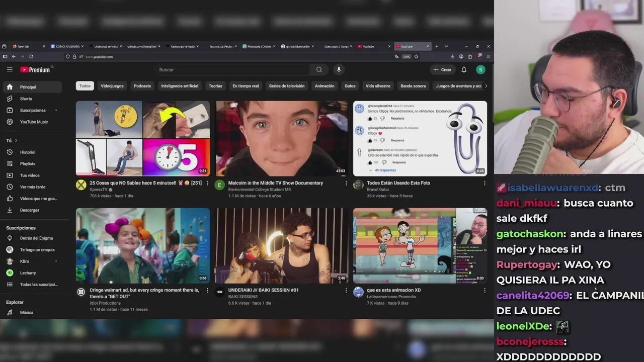The height and width of the screenshot is (362, 644).
Task: Open Malcolm in the Middle documentary thumbnail
Action: click(x=281, y=138)
